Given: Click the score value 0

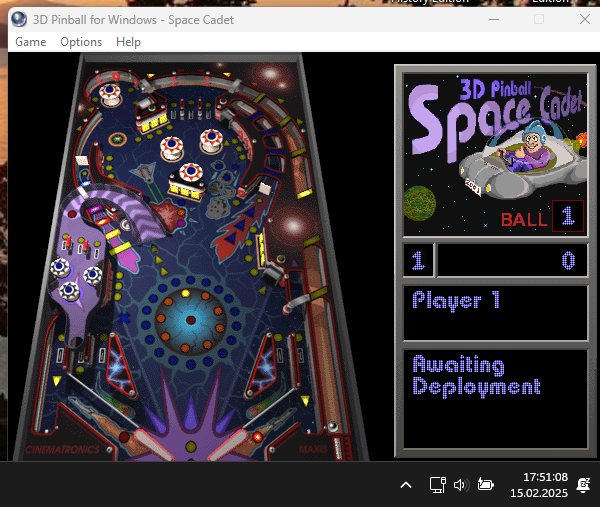Looking at the screenshot, I should coord(568,261).
